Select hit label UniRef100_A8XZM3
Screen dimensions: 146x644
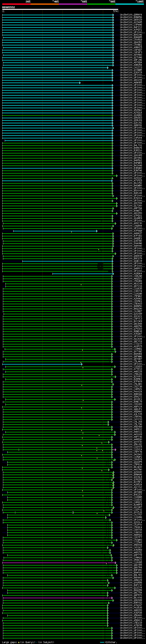131,213
